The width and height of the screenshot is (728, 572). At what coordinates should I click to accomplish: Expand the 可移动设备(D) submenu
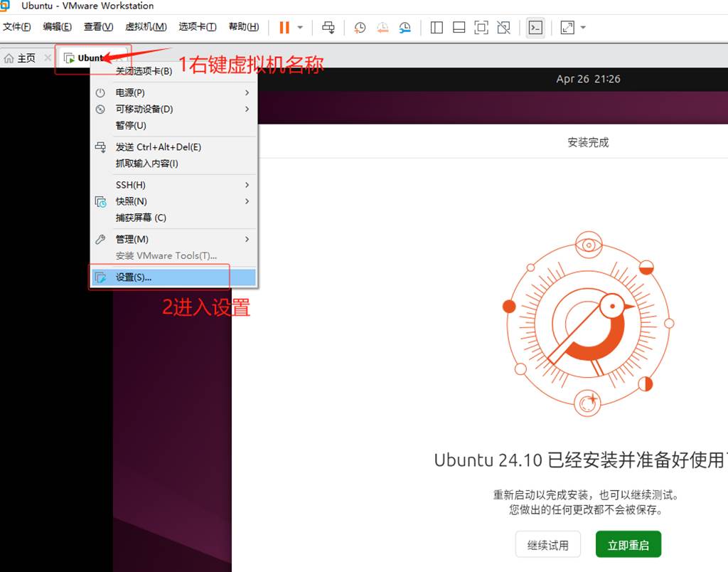[173, 109]
